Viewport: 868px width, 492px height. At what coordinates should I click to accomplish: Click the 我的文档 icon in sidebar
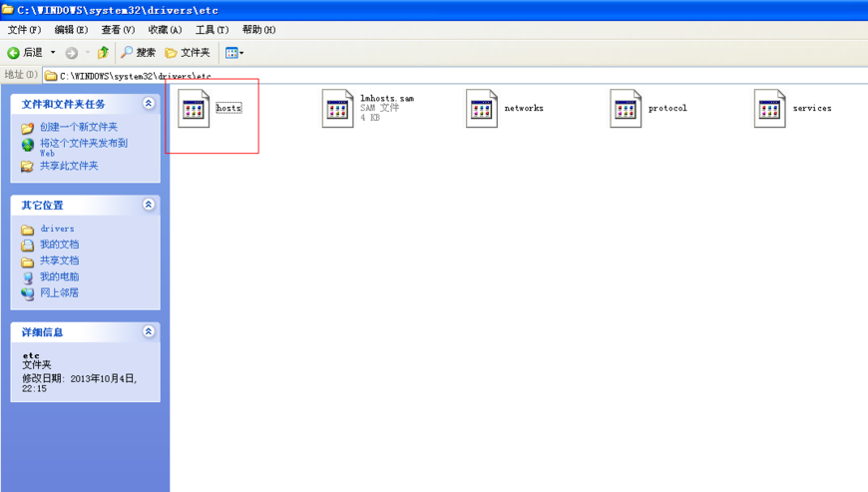pos(27,246)
